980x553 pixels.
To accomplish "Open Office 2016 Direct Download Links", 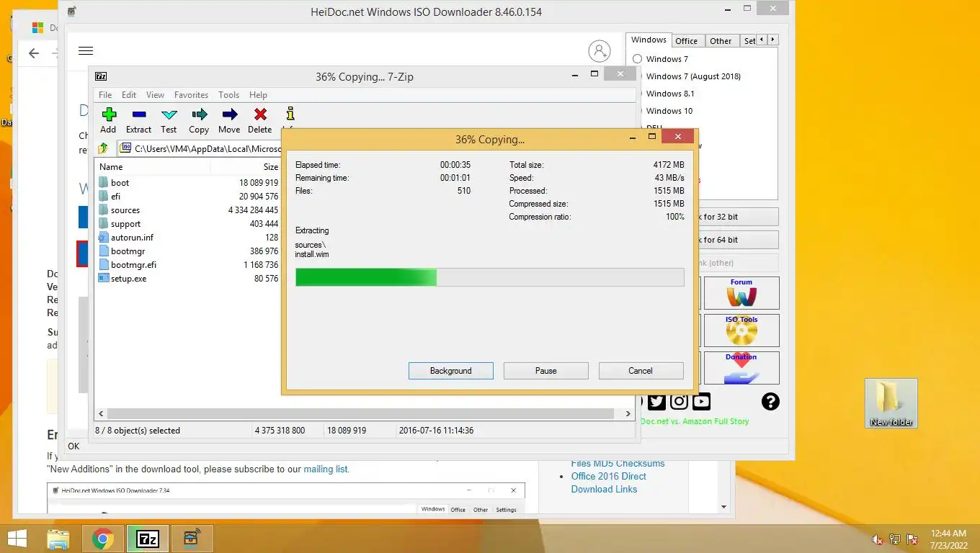I will 608,482.
